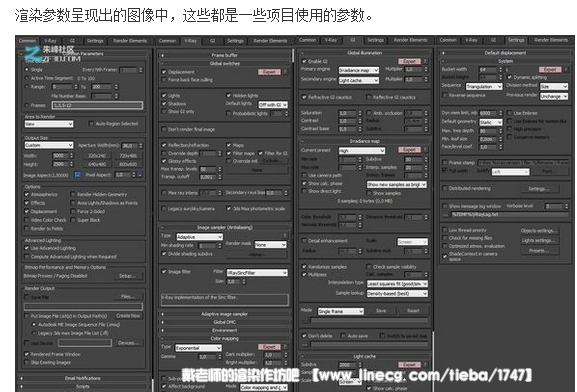Click the '?' icon in Light cache rollout
Viewport: 577px width, 392px height.
(426, 364)
